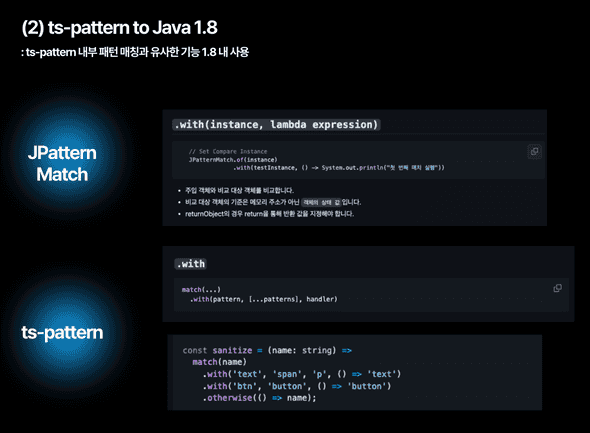Image resolution: width=590 pixels, height=433 pixels.
Task: Click the 'const sanitize' code line
Action: pos(267,350)
